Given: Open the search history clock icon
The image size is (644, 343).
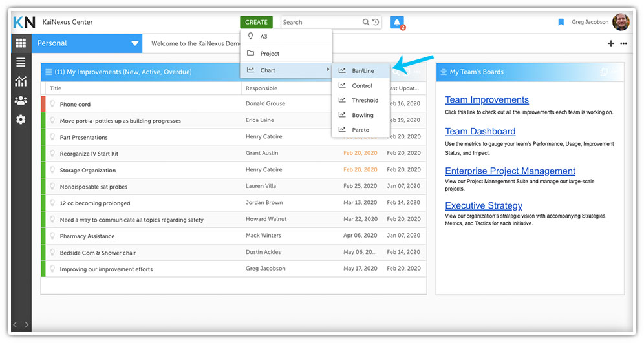Looking at the screenshot, I should coord(376,22).
